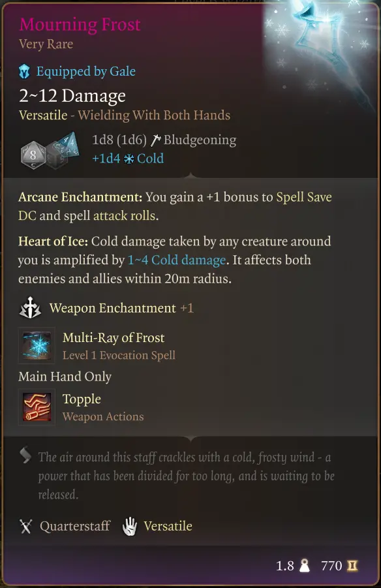Screen dimensions: 381x588
Task: Click the Bludgeoning hammer icon
Action: (155, 140)
